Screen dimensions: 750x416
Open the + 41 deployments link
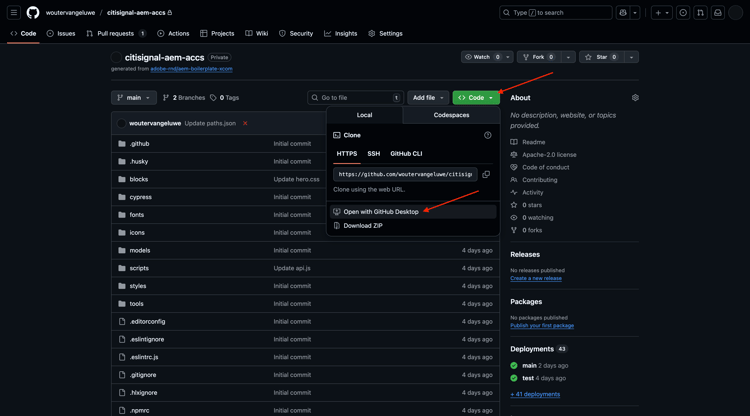click(535, 394)
